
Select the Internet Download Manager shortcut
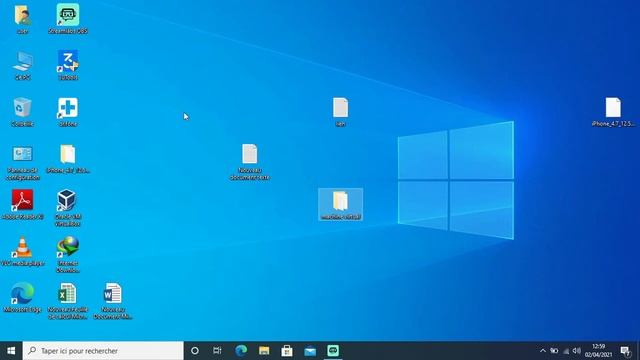point(68,255)
